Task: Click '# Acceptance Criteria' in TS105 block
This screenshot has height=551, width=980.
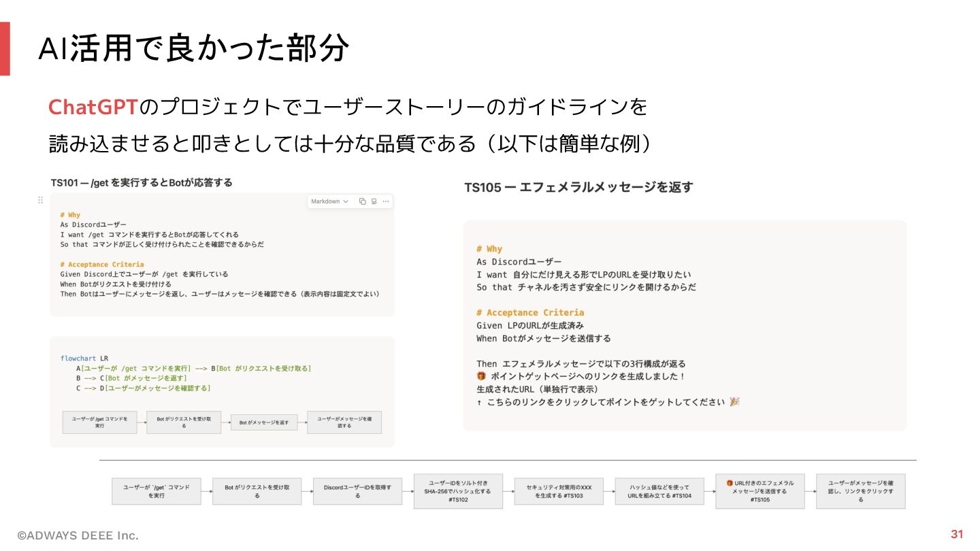Action: 530,312
